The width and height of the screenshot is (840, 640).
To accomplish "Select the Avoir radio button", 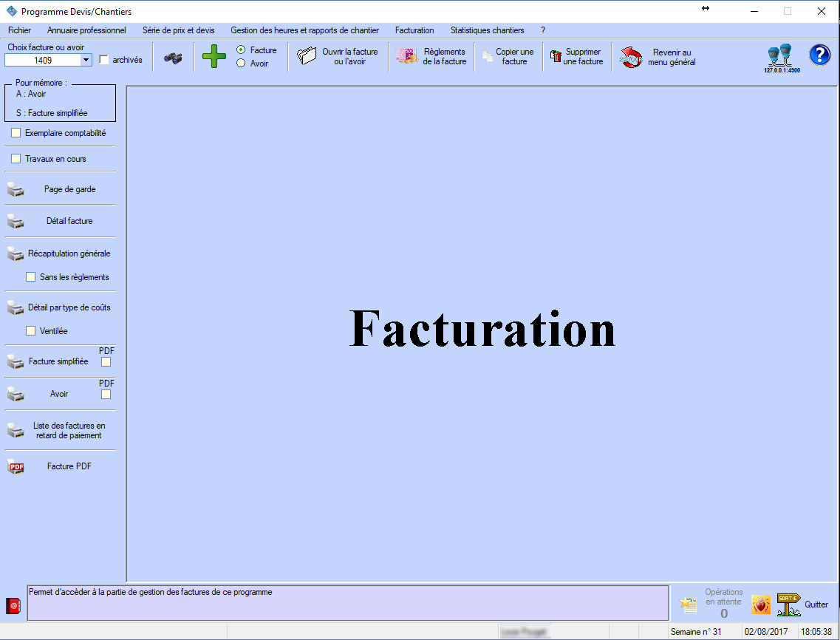I will coord(241,64).
